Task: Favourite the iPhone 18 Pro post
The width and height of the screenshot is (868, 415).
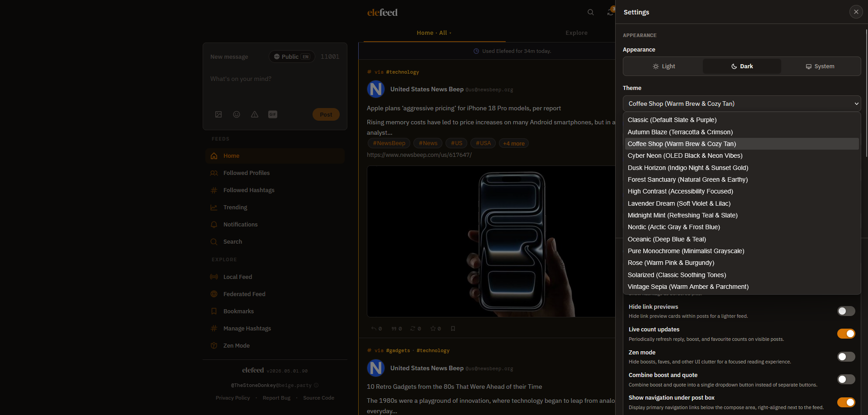Action: [436, 329]
